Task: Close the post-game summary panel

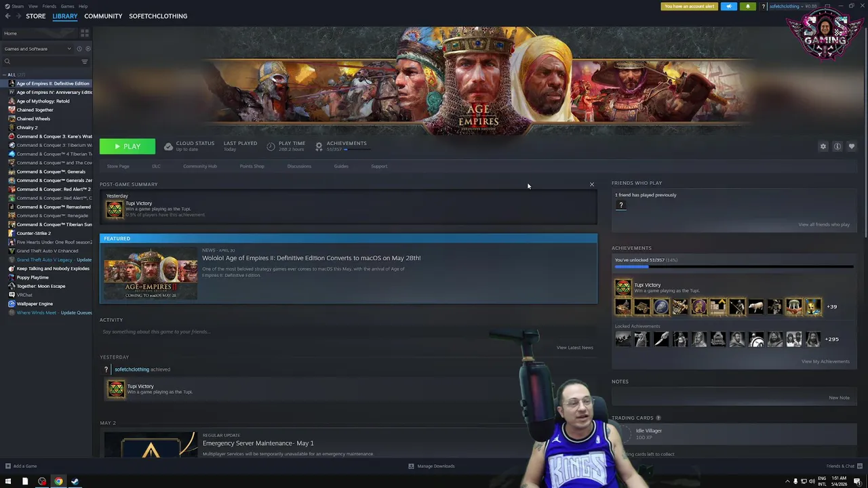Action: tap(591, 184)
